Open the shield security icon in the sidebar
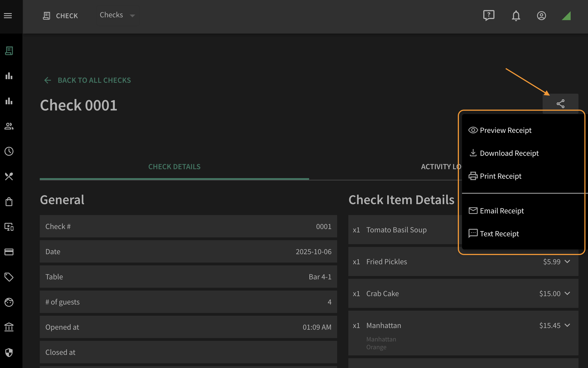Screen dimensions: 588x368 coord(9,353)
